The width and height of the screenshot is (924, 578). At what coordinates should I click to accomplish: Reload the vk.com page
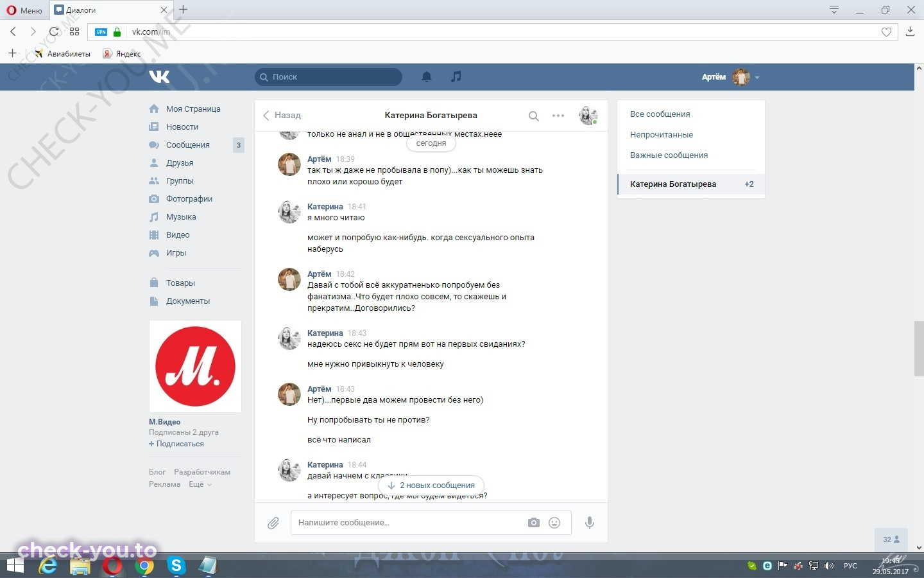[x=54, y=31]
